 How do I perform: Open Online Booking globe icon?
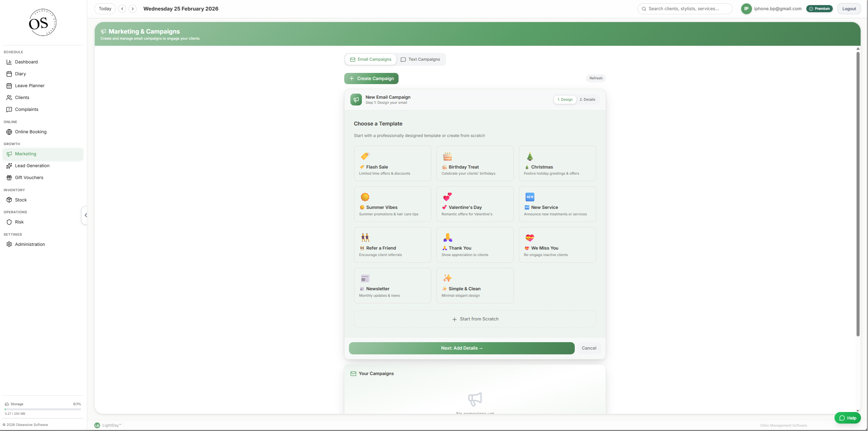9,132
